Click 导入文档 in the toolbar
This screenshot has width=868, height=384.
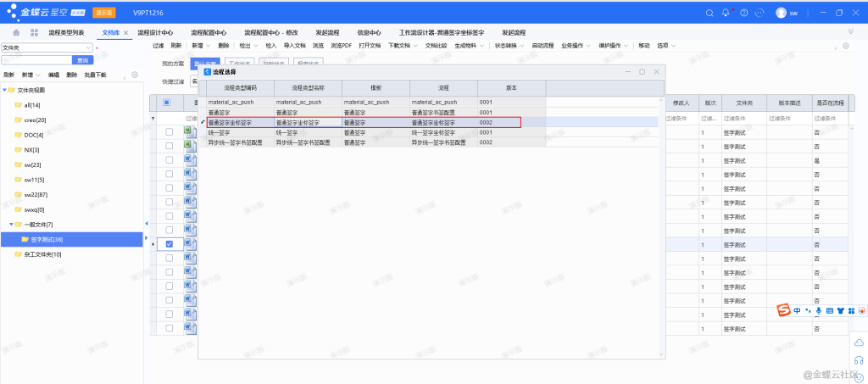pyautogui.click(x=294, y=46)
